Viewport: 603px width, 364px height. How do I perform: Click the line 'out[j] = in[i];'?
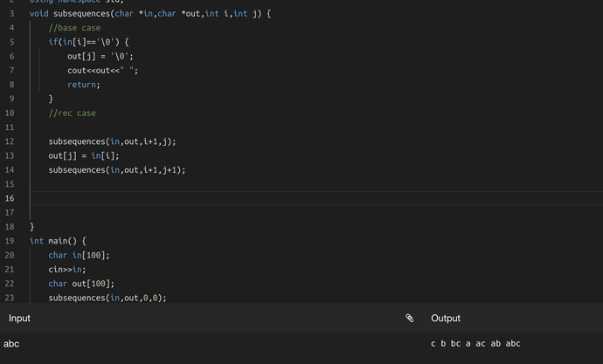click(x=84, y=156)
